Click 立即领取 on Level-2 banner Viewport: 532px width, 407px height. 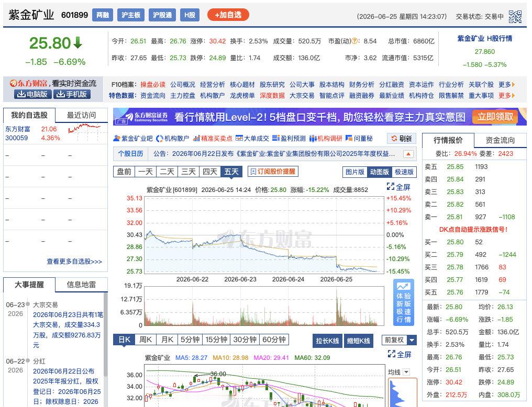495,117
